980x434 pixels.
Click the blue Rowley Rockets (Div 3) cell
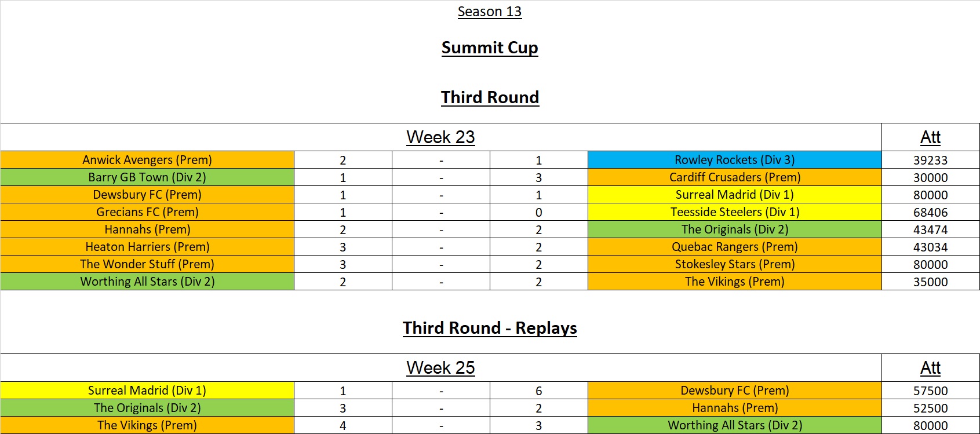[x=734, y=160]
